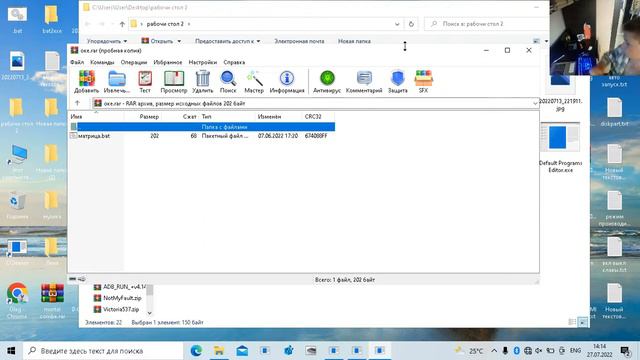Select the diskpart.txt desktop file
Screen dimensions: 640x360
pyautogui.click(x=614, y=112)
